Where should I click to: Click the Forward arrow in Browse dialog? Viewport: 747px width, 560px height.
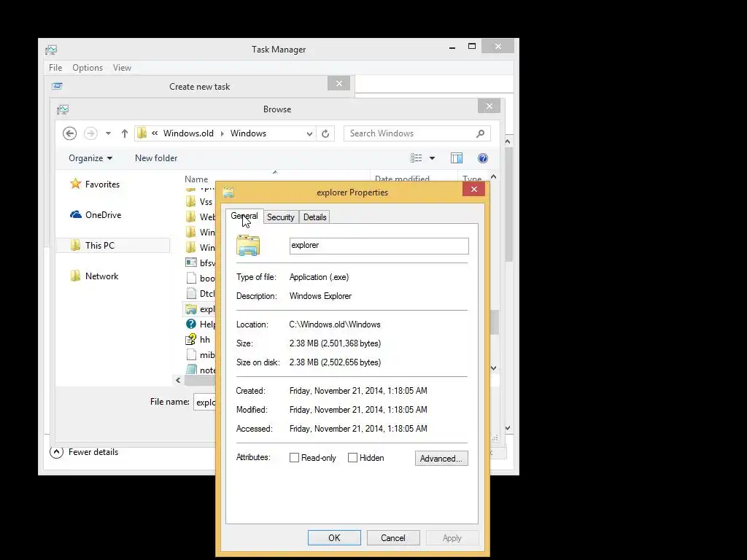tap(90, 133)
